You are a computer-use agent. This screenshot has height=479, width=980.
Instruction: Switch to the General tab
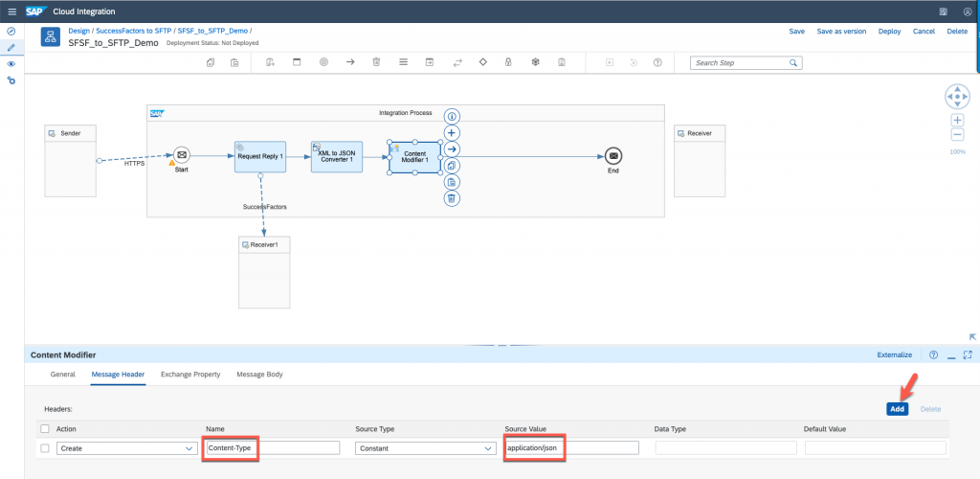coord(63,375)
